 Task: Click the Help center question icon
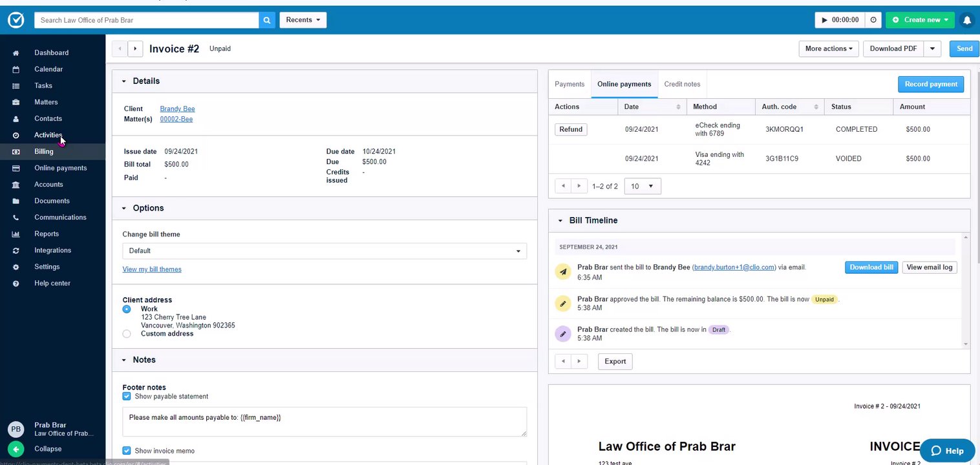tap(16, 284)
